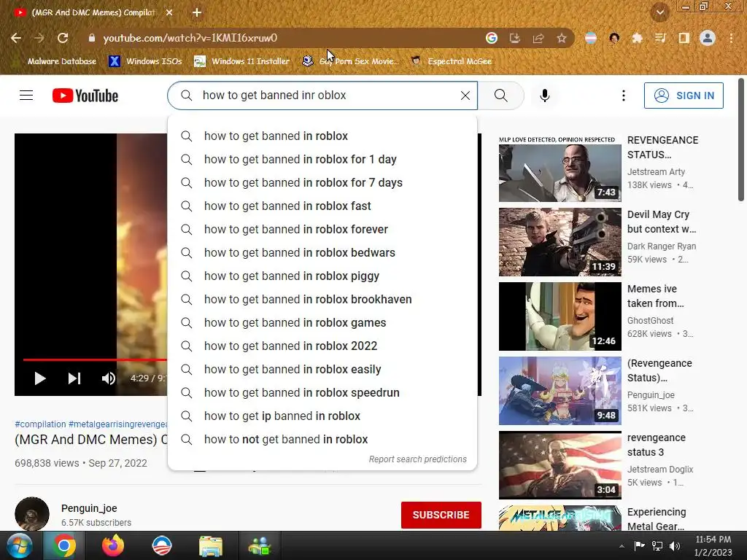This screenshot has width=747, height=560.
Task: Click the share page icon in address bar
Action: [x=538, y=38]
